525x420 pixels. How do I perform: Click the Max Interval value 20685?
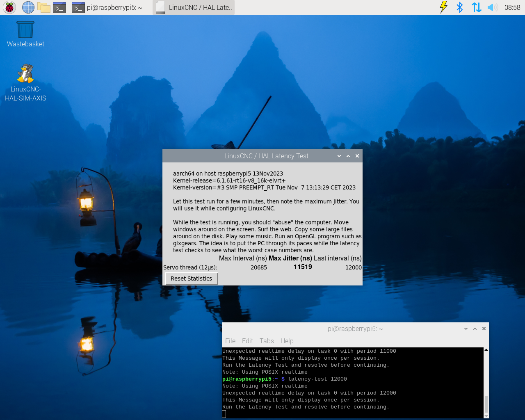pos(259,267)
